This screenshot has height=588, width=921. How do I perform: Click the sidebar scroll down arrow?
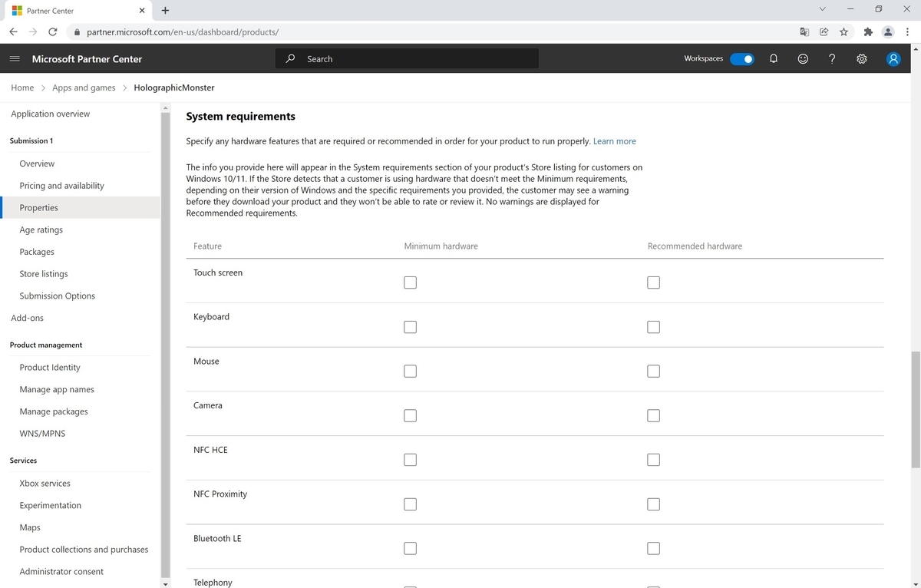click(x=165, y=583)
